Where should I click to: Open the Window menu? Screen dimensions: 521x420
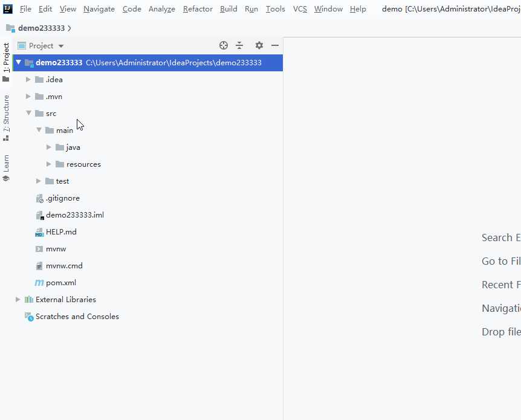pos(328,9)
